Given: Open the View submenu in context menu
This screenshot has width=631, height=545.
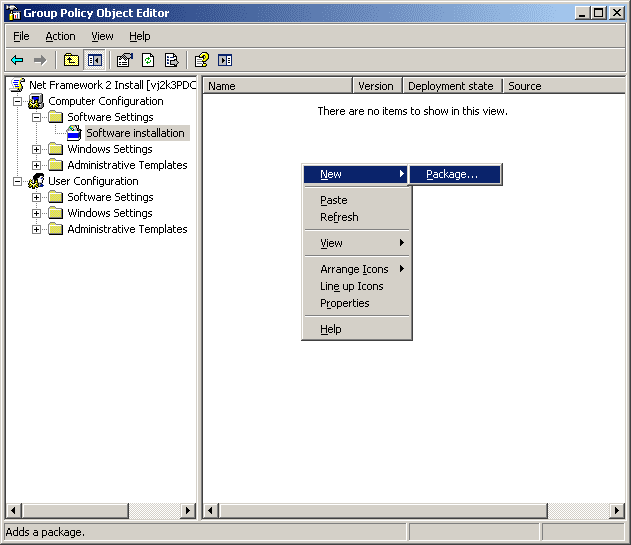Looking at the screenshot, I should click(x=357, y=243).
